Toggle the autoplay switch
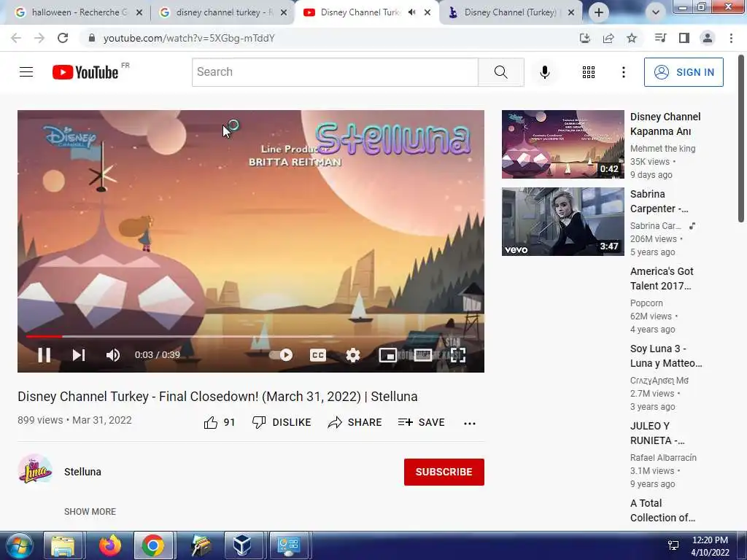Image resolution: width=747 pixels, height=560 pixels. pos(281,355)
